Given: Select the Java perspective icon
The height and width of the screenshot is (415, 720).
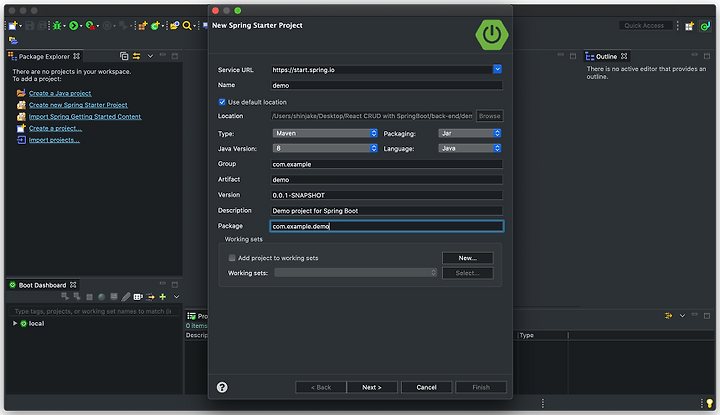Looking at the screenshot, I should coord(705,26).
